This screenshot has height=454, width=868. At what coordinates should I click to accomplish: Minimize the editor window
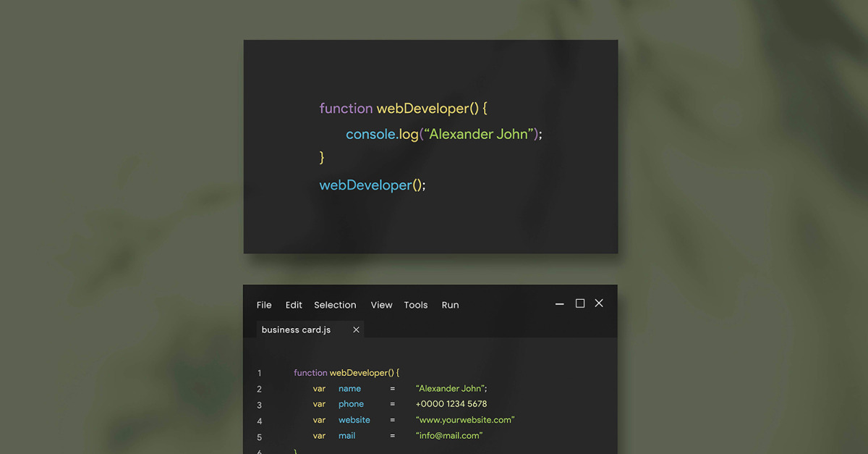pos(559,304)
